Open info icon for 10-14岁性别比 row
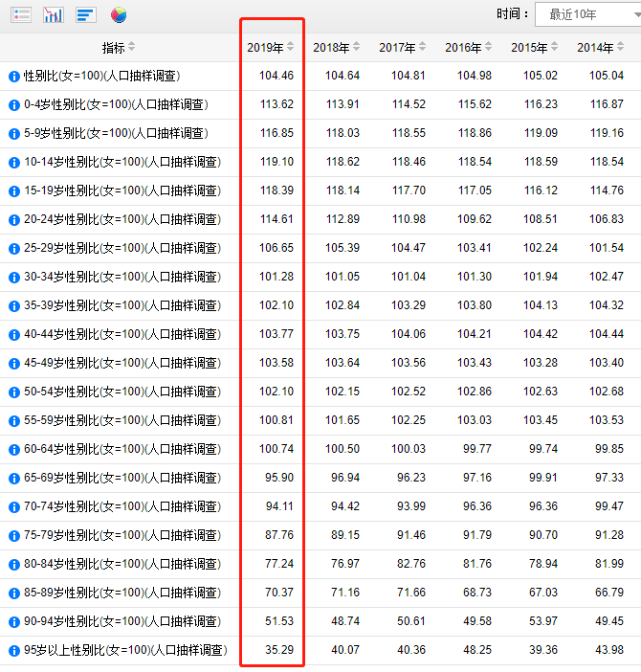The image size is (641, 672). (x=14, y=163)
